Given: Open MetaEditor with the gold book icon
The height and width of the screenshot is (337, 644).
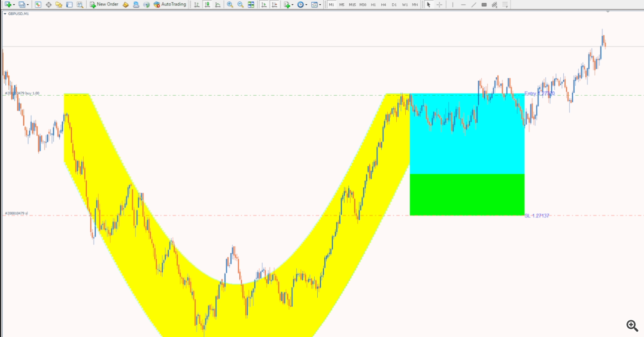Looking at the screenshot, I should point(126,4).
